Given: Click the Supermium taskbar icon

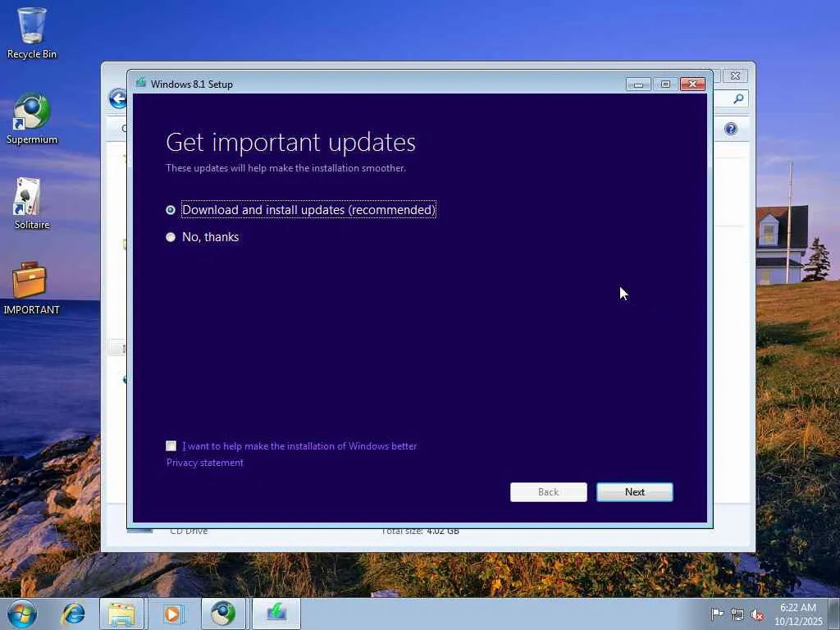Looking at the screenshot, I should pyautogui.click(x=223, y=614).
